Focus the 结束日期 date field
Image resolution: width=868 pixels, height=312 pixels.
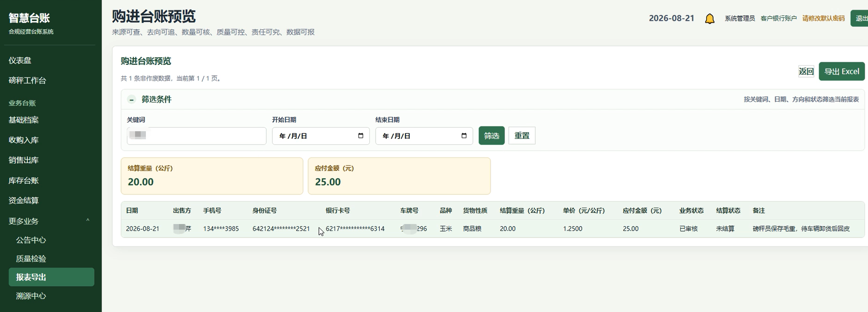(424, 136)
